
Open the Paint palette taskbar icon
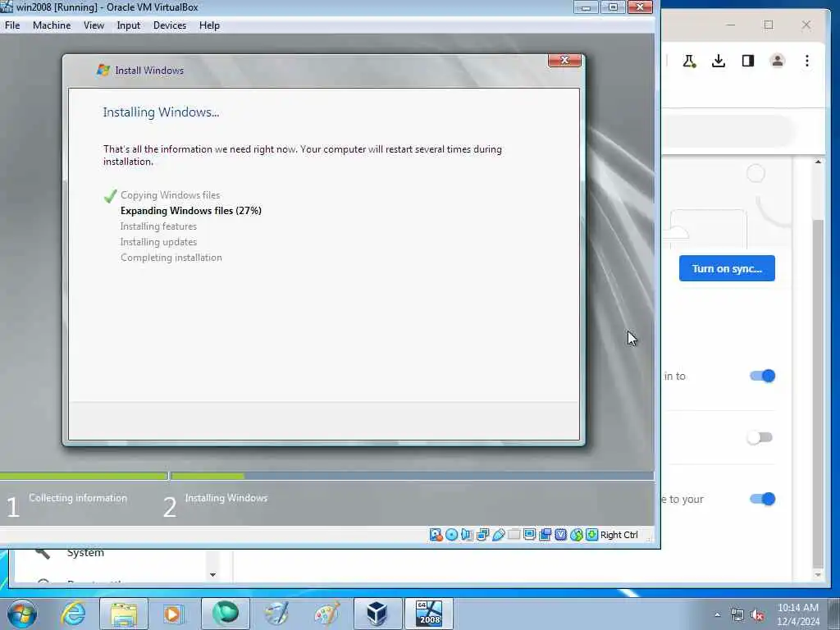[x=326, y=614]
